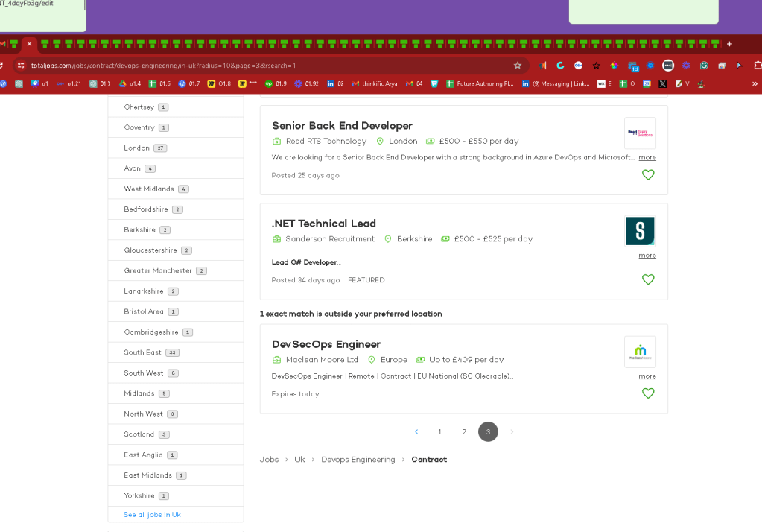The image size is (762, 532).
Task: Show hidden bookmarks with double chevron
Action: coord(755,83)
